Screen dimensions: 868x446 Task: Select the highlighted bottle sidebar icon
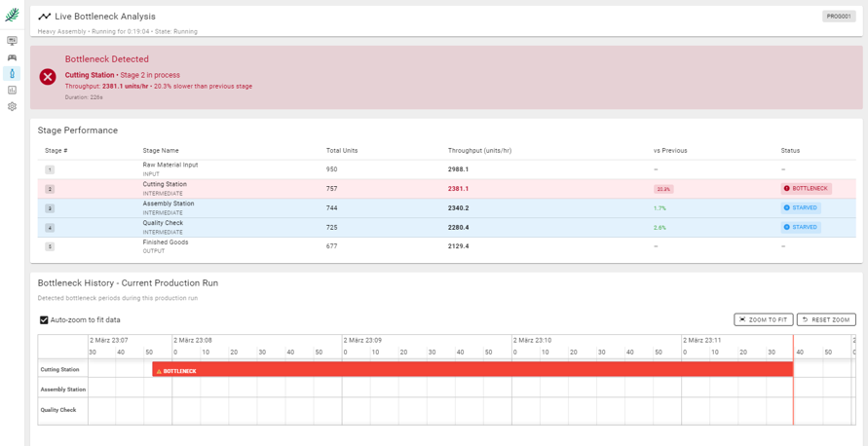coord(12,74)
